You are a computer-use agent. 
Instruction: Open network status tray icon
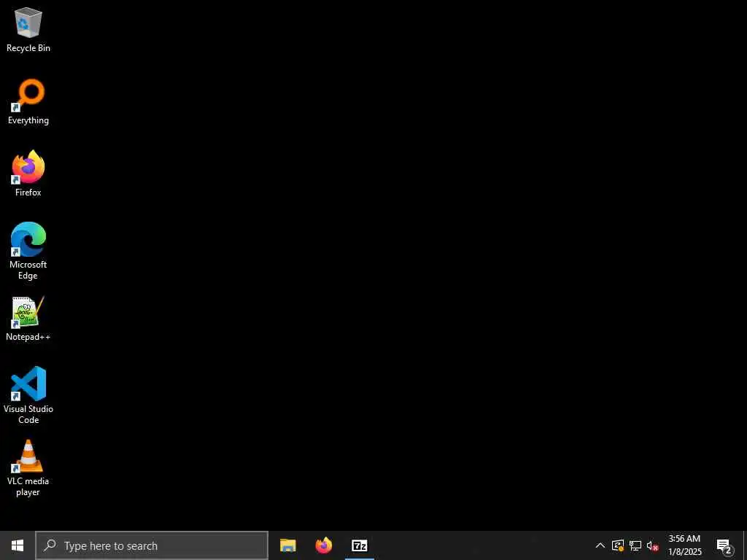635,545
